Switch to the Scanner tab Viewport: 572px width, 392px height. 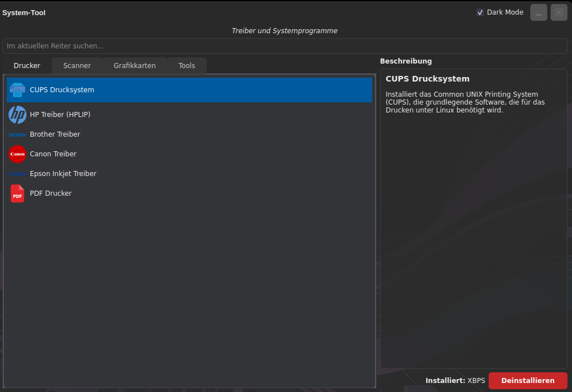77,66
